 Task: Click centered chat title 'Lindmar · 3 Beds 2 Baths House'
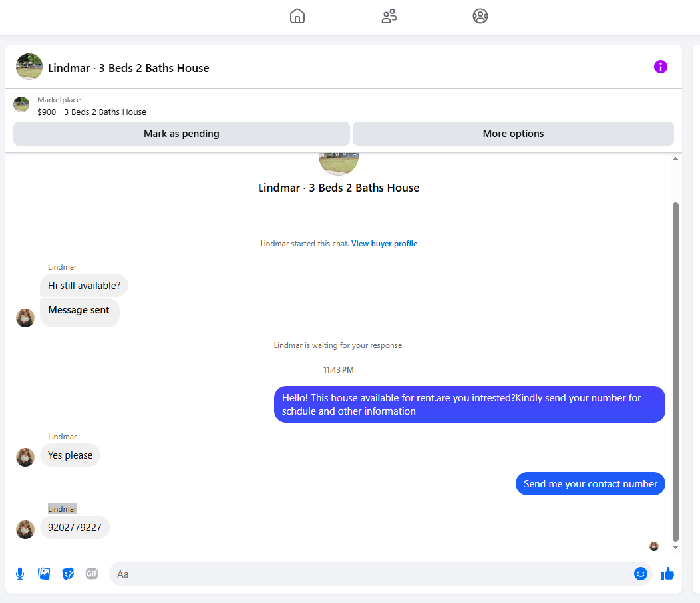[x=339, y=188]
